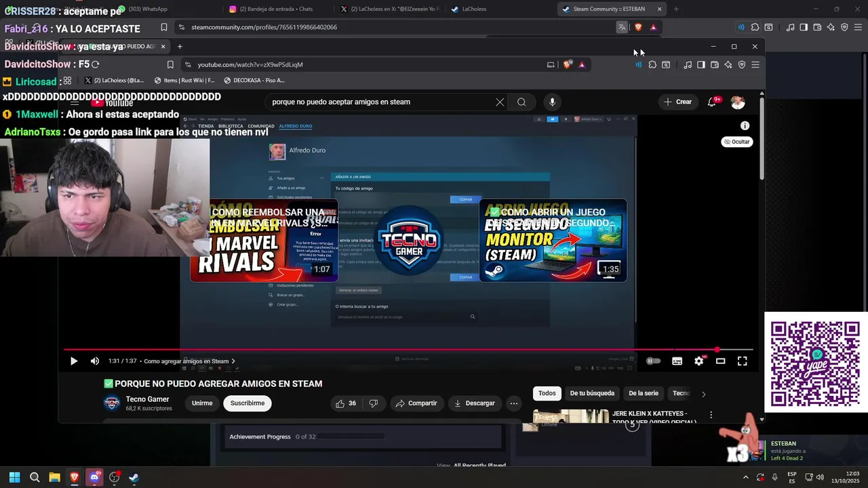Screen dimensions: 868x488
Task: Open more actions three-dot menu under the video
Action: point(514,403)
